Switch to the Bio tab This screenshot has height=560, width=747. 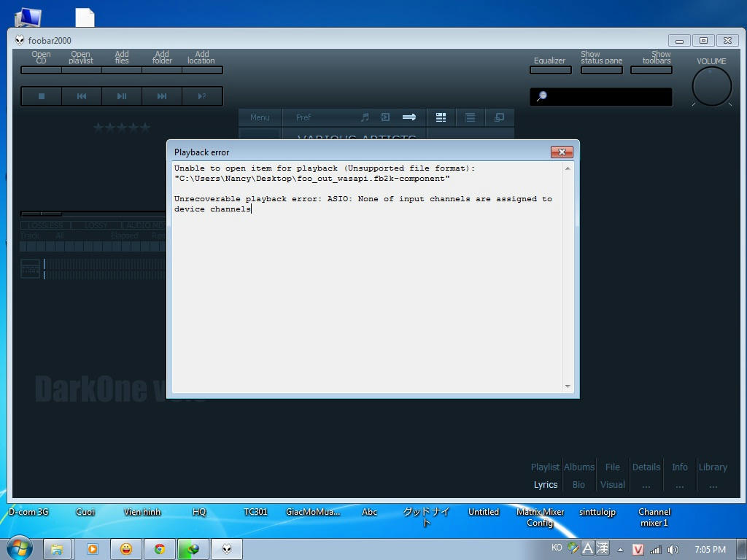(578, 485)
